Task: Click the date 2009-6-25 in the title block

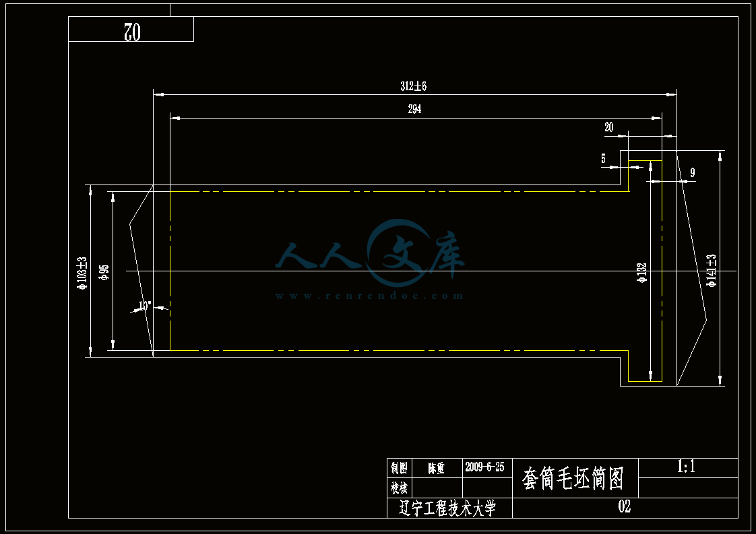Action: [484, 467]
